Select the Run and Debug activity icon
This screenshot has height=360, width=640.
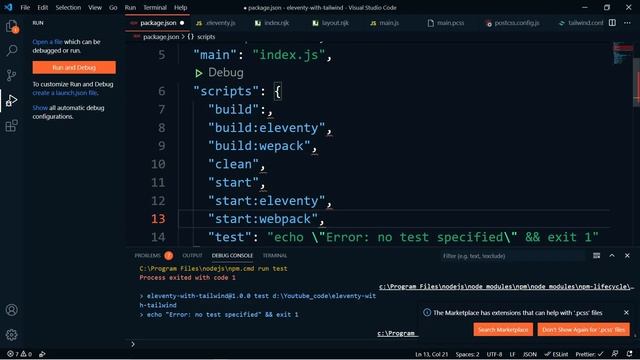(12, 100)
